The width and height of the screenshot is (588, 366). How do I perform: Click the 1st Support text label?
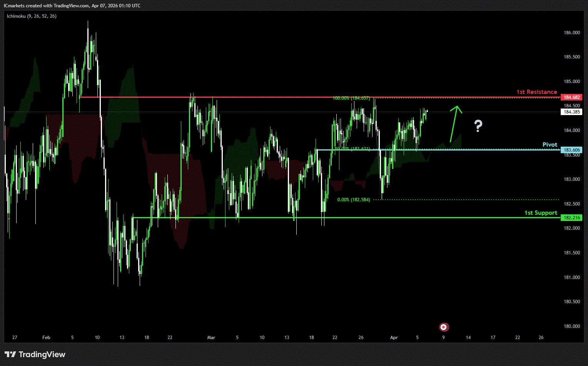tap(540, 213)
